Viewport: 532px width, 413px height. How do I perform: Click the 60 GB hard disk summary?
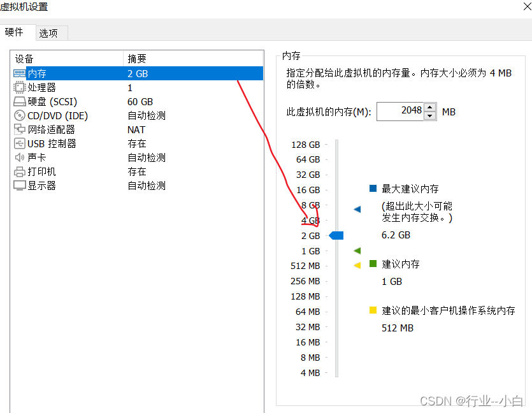point(140,101)
